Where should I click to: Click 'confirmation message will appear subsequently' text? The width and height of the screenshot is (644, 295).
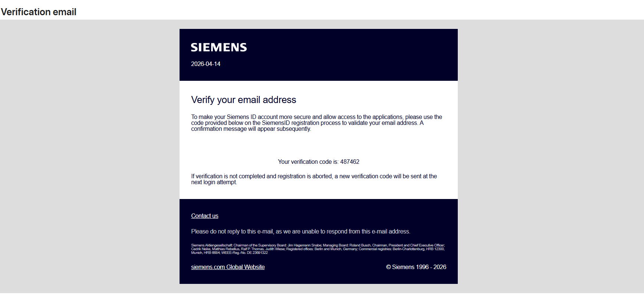click(251, 129)
